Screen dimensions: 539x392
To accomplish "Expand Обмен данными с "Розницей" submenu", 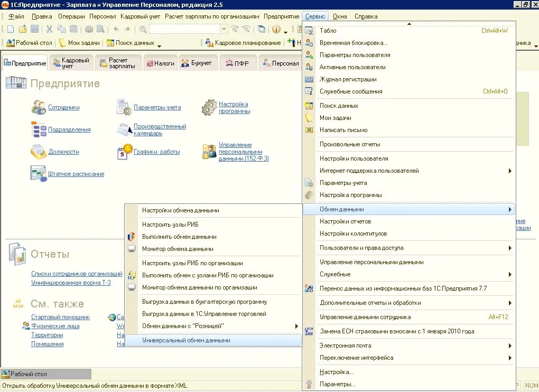I will tap(296, 326).
